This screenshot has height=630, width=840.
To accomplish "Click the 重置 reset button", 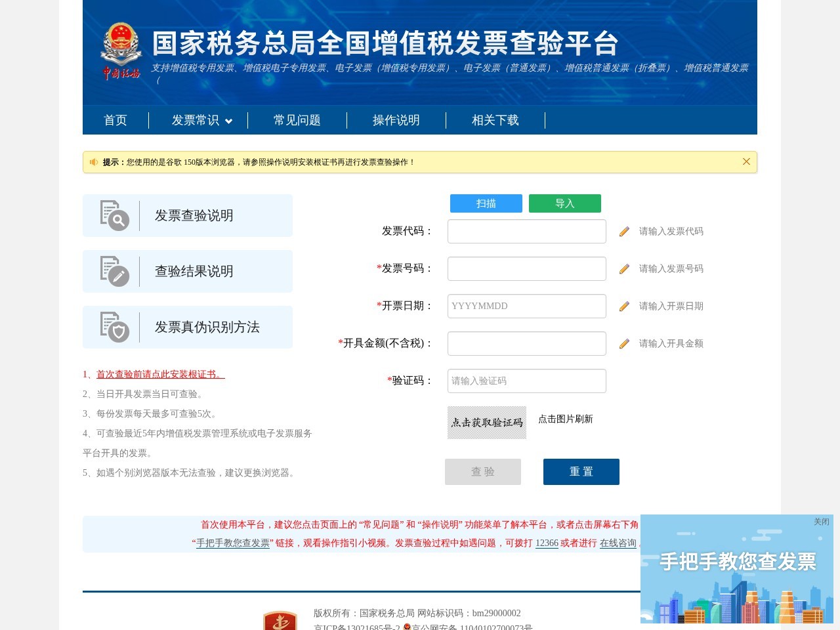I will 581,472.
